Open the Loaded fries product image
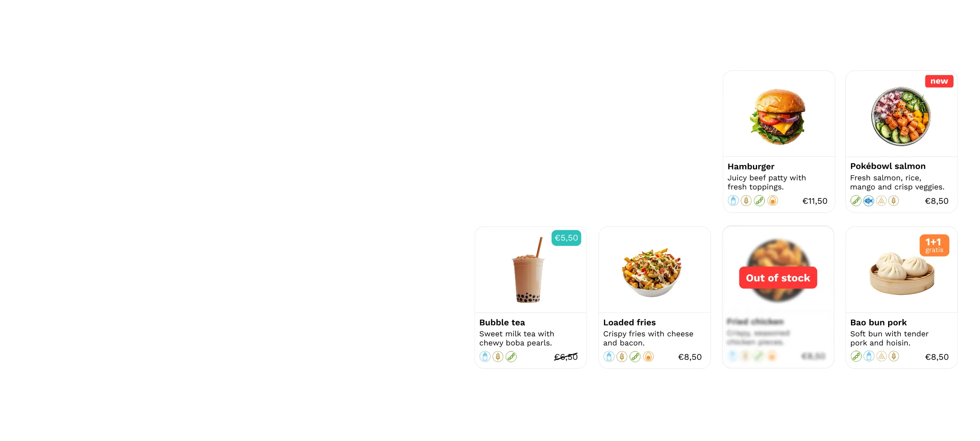Image resolution: width=980 pixels, height=441 pixels. 652,272
